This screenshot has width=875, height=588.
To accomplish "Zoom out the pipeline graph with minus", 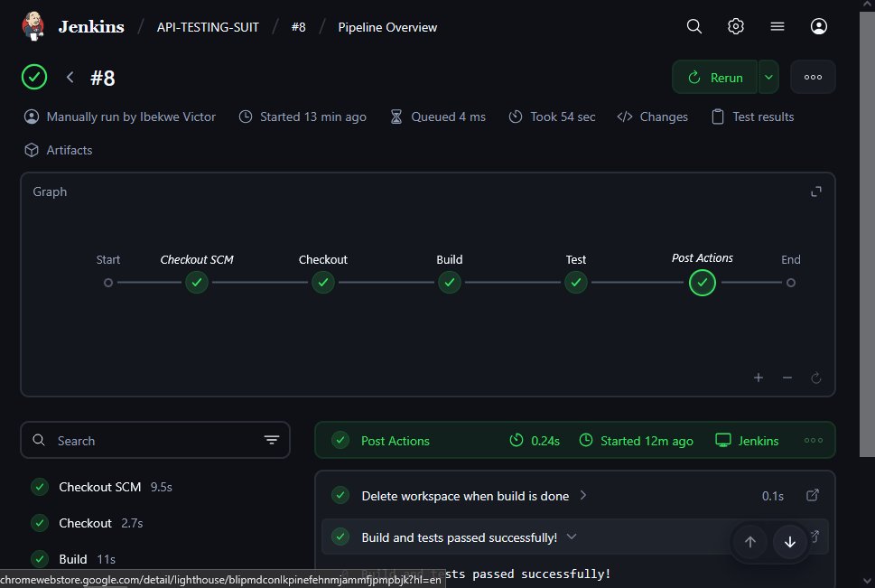I will [x=787, y=378].
